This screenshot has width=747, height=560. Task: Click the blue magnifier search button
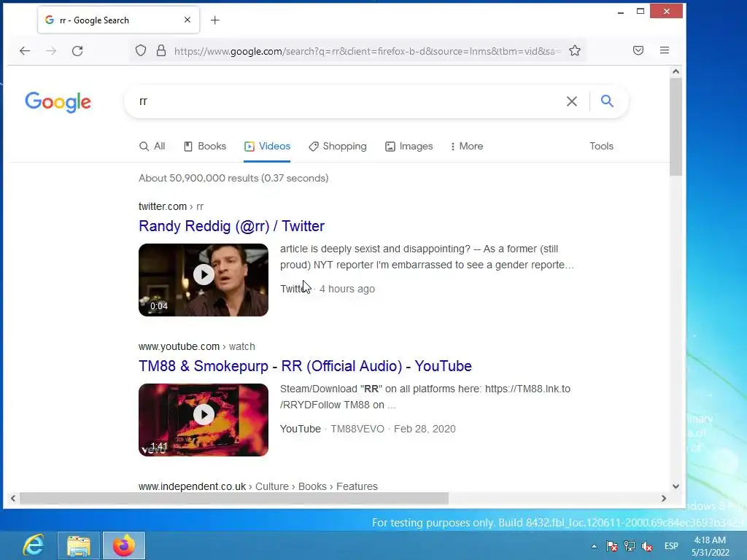tap(607, 101)
